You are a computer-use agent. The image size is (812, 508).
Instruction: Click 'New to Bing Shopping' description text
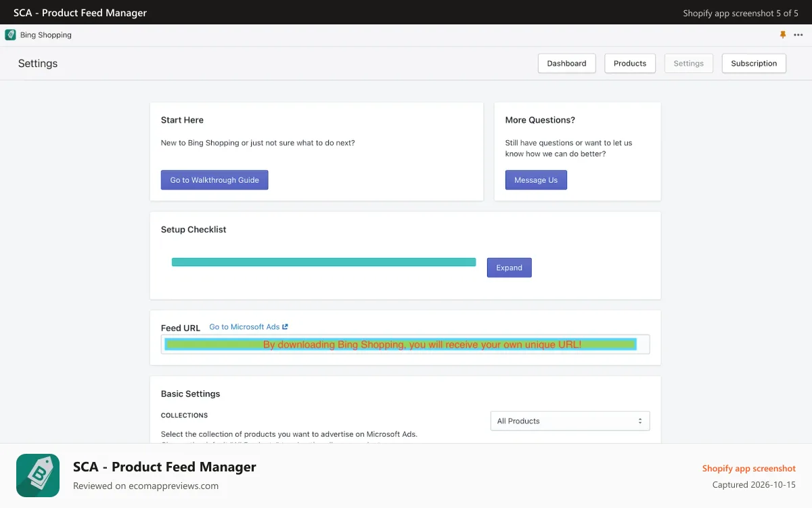[x=258, y=143]
